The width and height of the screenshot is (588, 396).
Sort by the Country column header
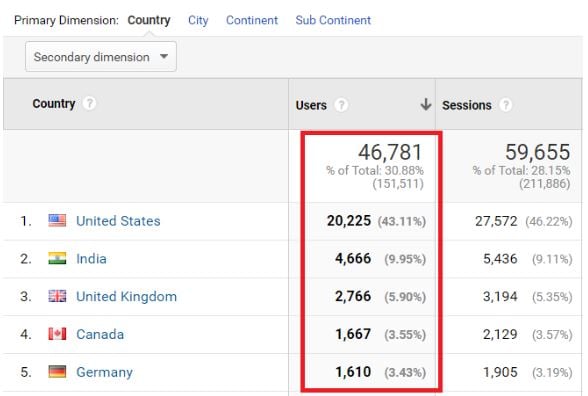54,104
